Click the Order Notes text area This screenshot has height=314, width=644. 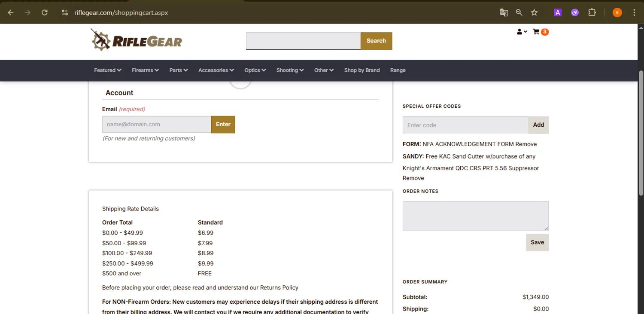coord(476,216)
